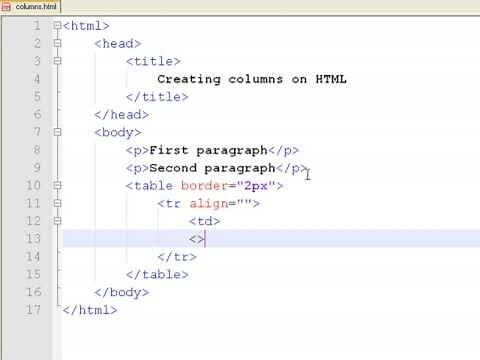Click the closing </html> tag
Image resolution: width=480 pixels, height=360 pixels.
point(90,310)
